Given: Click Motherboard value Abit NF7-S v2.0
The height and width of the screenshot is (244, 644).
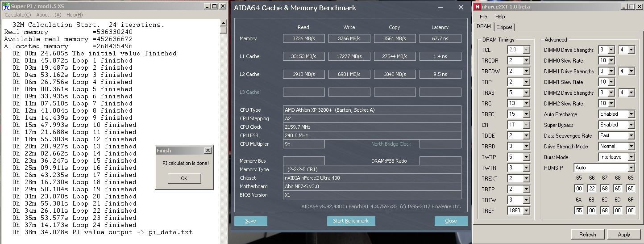Looking at the screenshot, I should (372, 186).
